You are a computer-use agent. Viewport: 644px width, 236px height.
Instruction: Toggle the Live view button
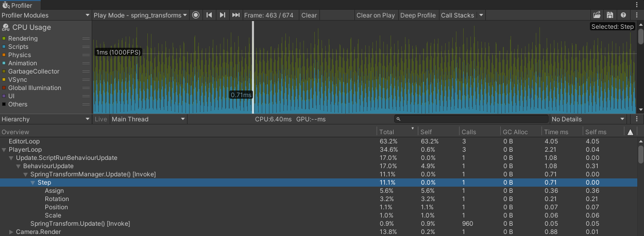(x=101, y=119)
